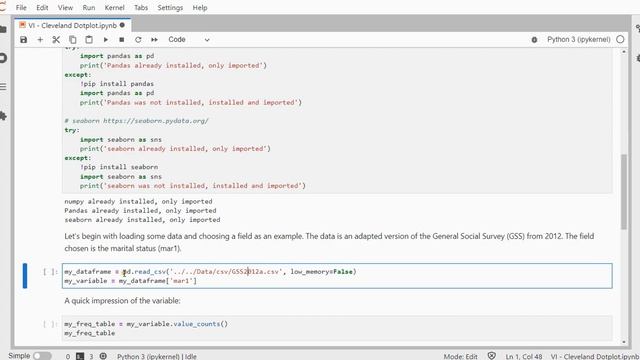Open the extension manager puzzle icon
Image resolution: width=640 pixels, height=360 pixels.
tap(3, 116)
